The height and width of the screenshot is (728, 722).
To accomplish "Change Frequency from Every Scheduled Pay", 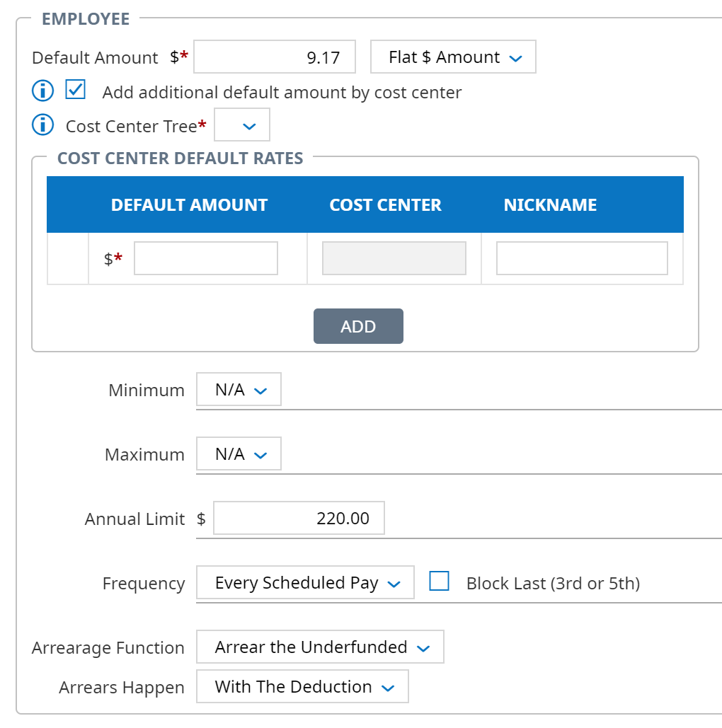I will (305, 582).
